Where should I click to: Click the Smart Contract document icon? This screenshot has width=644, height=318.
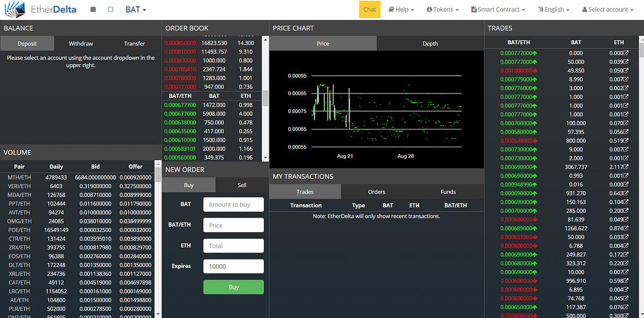coord(473,9)
